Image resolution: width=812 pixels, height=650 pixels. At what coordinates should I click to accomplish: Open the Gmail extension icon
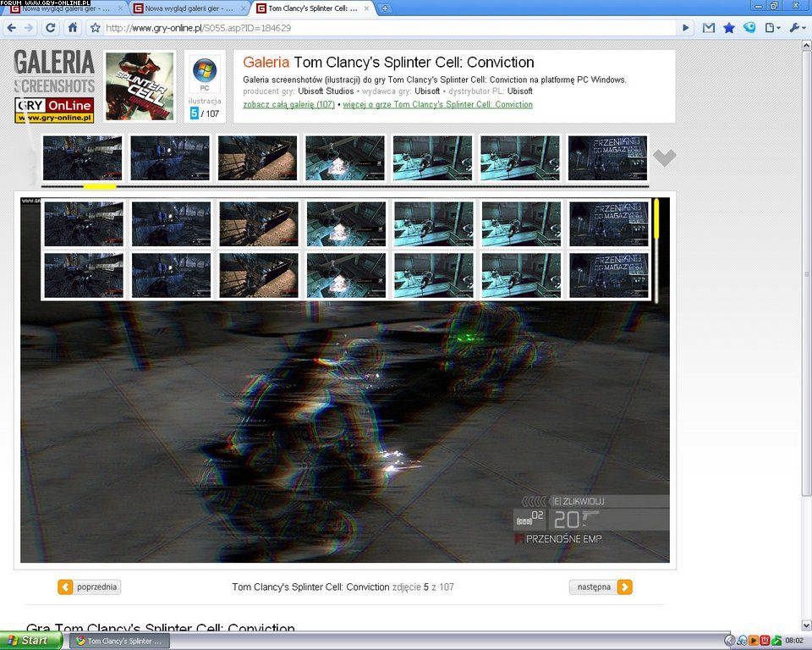(x=709, y=28)
